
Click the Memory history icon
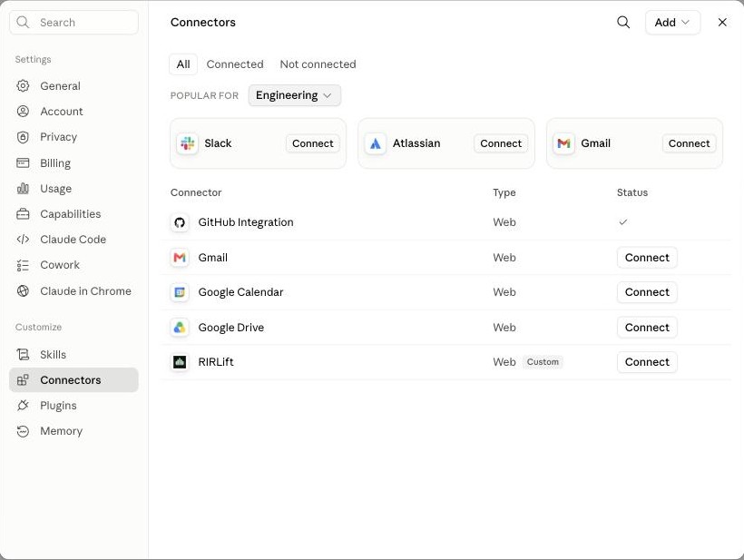pyautogui.click(x=23, y=431)
